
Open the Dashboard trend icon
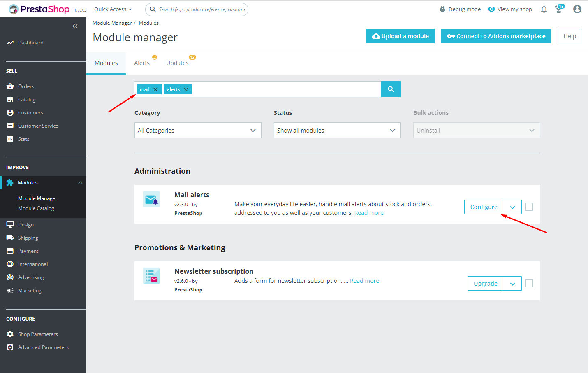(x=10, y=43)
